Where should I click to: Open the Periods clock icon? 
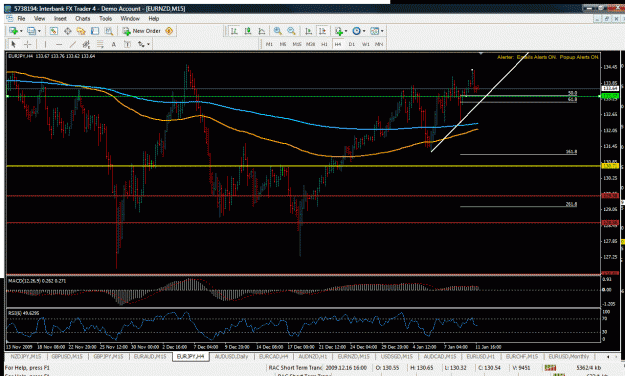(356, 31)
